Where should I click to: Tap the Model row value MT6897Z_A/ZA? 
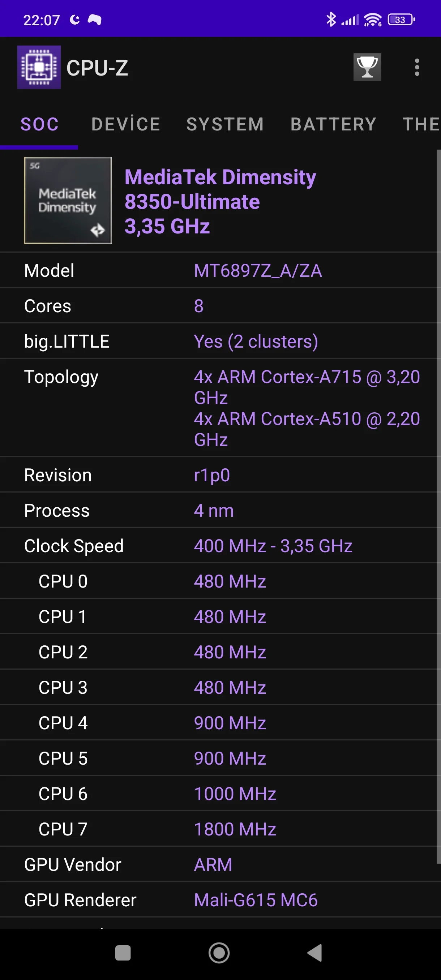(x=258, y=271)
